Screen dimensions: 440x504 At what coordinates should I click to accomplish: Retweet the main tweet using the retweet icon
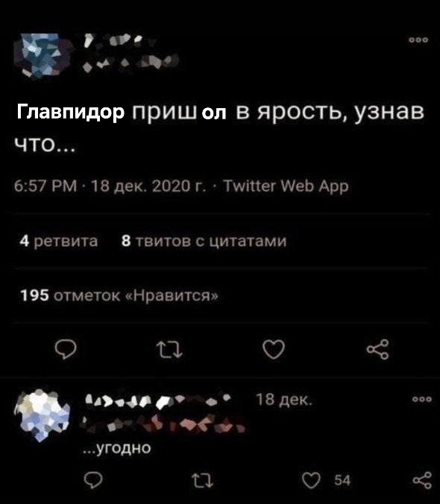coord(169,350)
